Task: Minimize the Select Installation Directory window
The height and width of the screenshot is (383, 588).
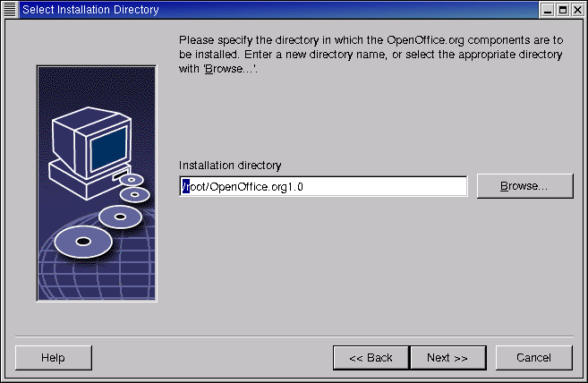Action: tap(546, 10)
